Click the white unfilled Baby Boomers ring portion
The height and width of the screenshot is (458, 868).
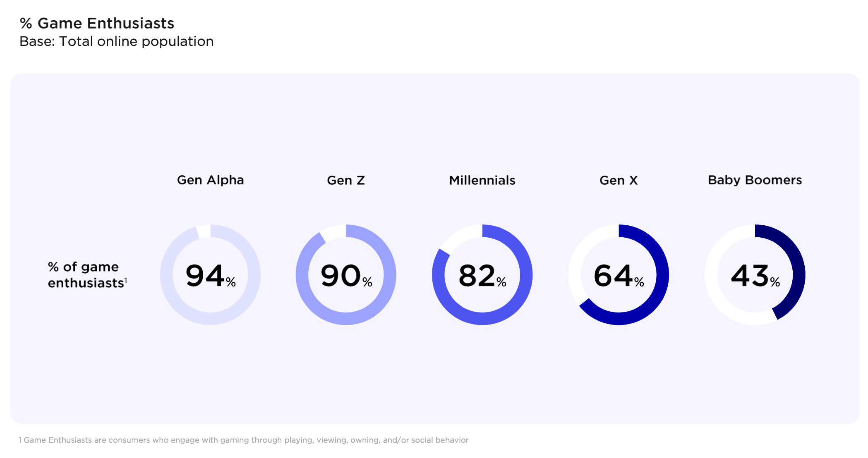pos(712,275)
